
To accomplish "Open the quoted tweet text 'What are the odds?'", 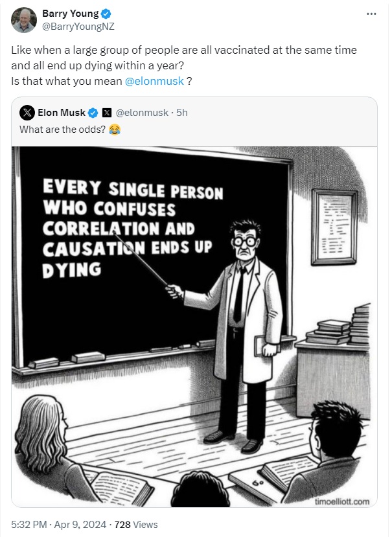I will [x=62, y=130].
